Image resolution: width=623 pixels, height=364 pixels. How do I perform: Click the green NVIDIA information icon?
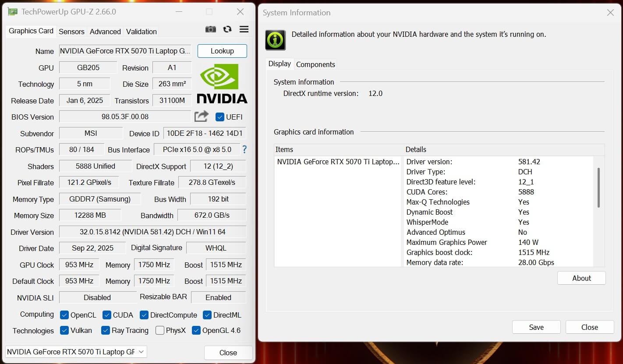point(275,40)
